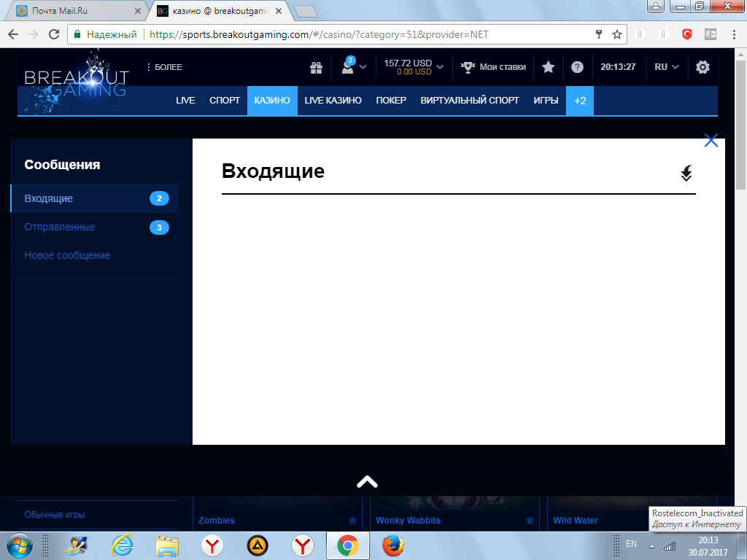Close the казино breakoutgaming tab

pos(279,11)
